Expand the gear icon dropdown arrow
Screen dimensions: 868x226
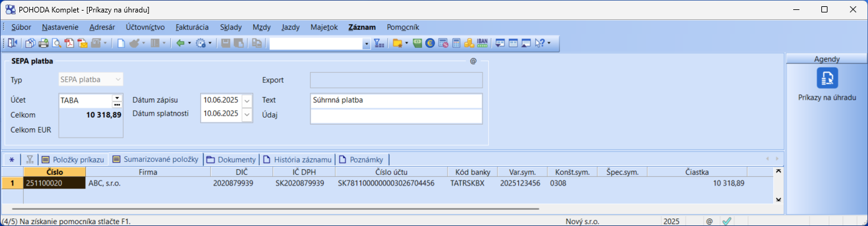click(x=210, y=44)
